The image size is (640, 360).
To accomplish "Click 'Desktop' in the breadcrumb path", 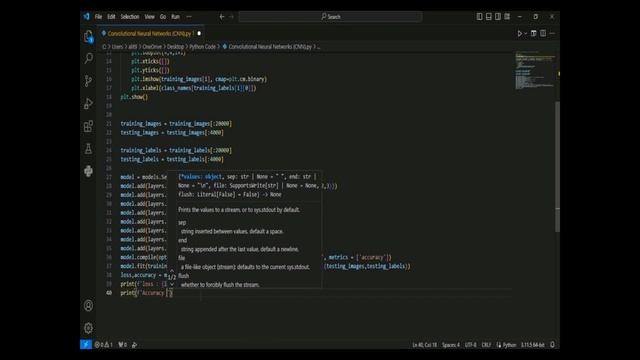I will 176,47.
